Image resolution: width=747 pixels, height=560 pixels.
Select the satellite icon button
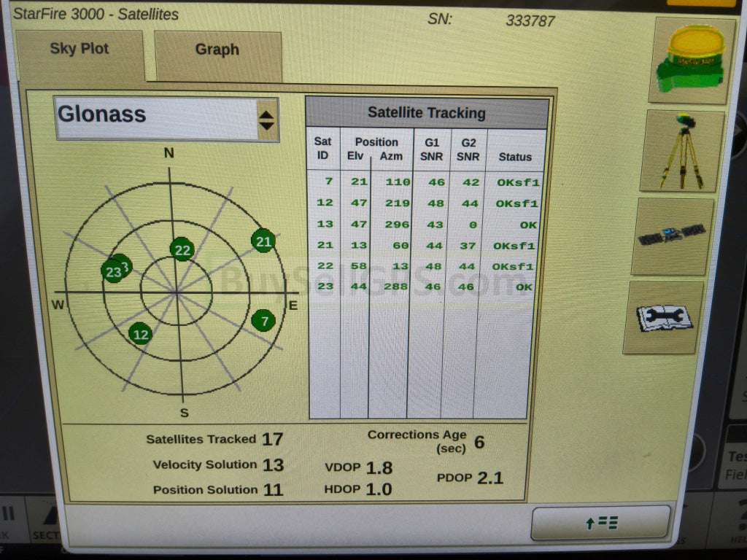tap(673, 236)
